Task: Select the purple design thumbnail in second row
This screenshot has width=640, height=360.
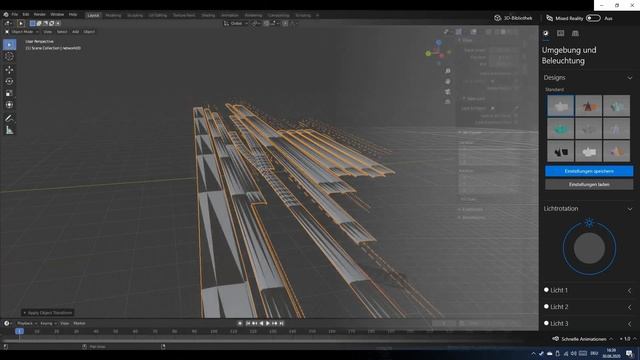Action: [x=616, y=129]
